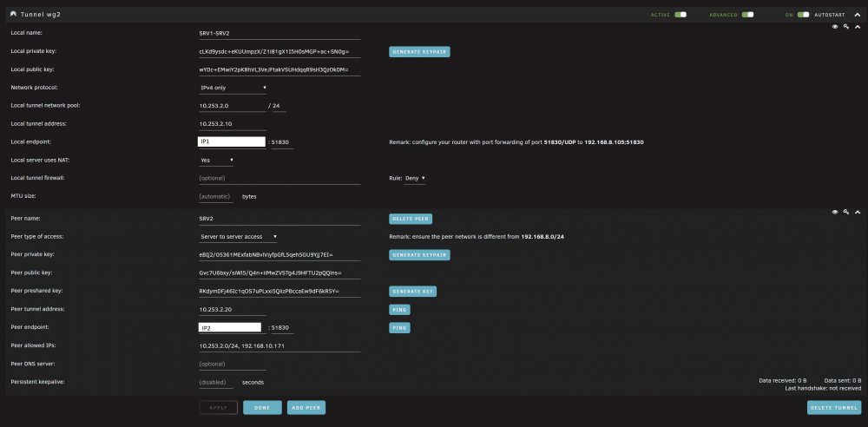Click the remark about peer network 192.168.8.0/24
This screenshot has height=427, width=868.
(477, 236)
